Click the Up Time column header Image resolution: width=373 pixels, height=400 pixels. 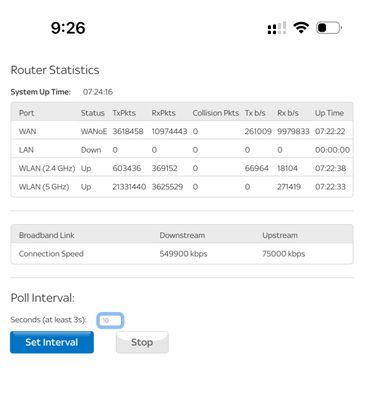pos(329,113)
